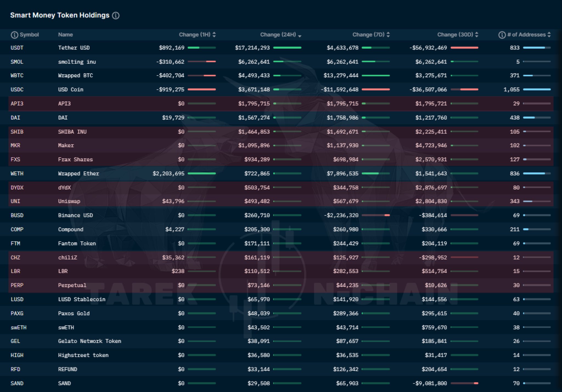
Task: Select the swETH symbol cell
Action: 19,328
